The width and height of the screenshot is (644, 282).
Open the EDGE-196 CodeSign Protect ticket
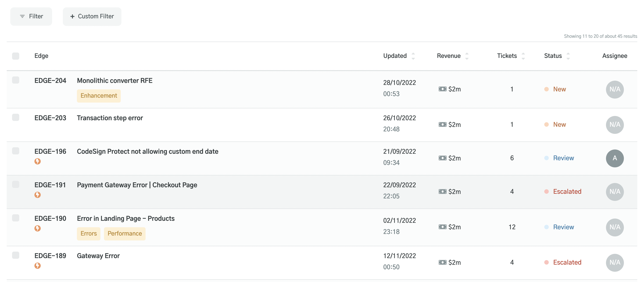click(x=148, y=151)
